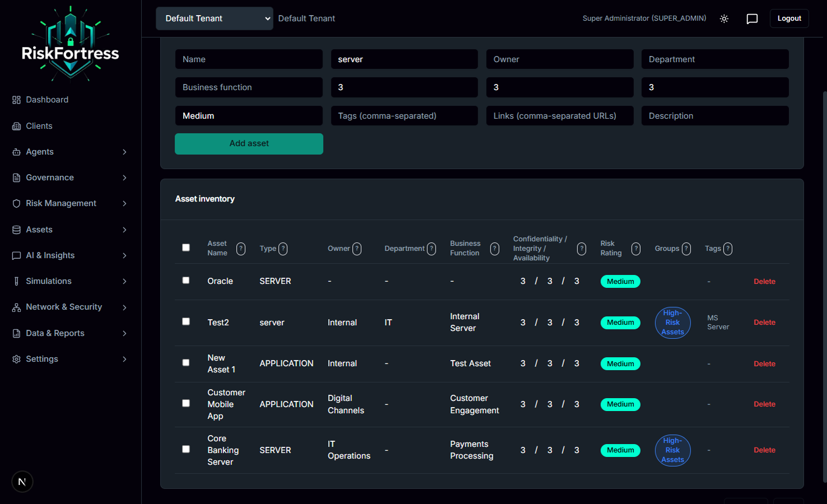Screen dimensions: 827x504
Task: Switch to light theme using the sun icon
Action: coord(724,18)
